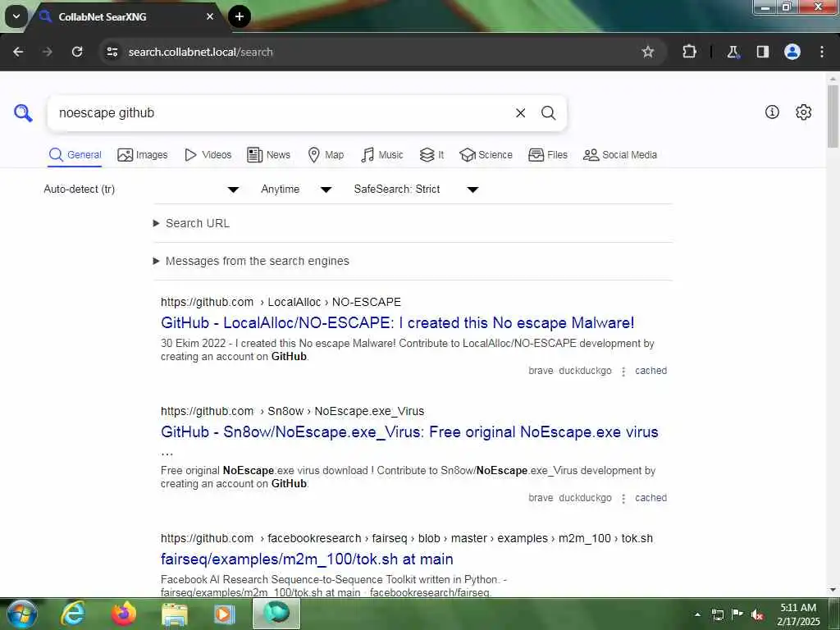
Task: Bookmark this page with the star icon
Action: 648,52
